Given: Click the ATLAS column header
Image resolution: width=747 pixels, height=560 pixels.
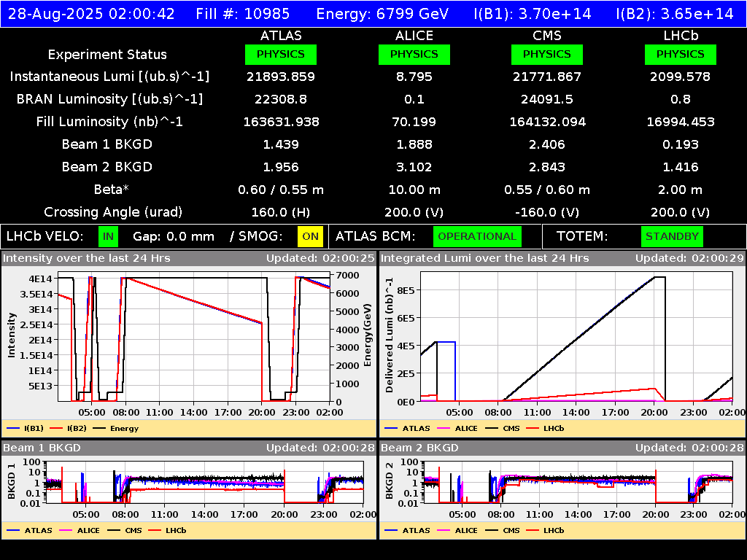Looking at the screenshot, I should (281, 36).
